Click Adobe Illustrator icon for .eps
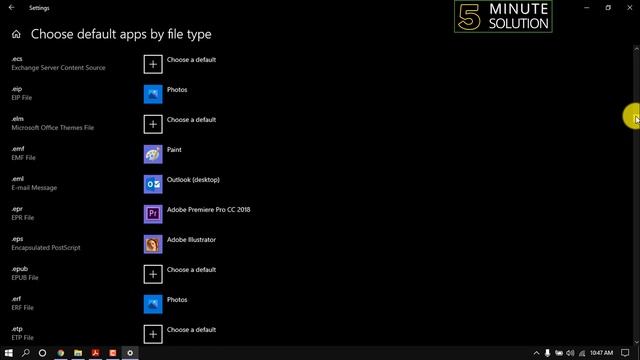The image size is (640, 360). point(153,244)
